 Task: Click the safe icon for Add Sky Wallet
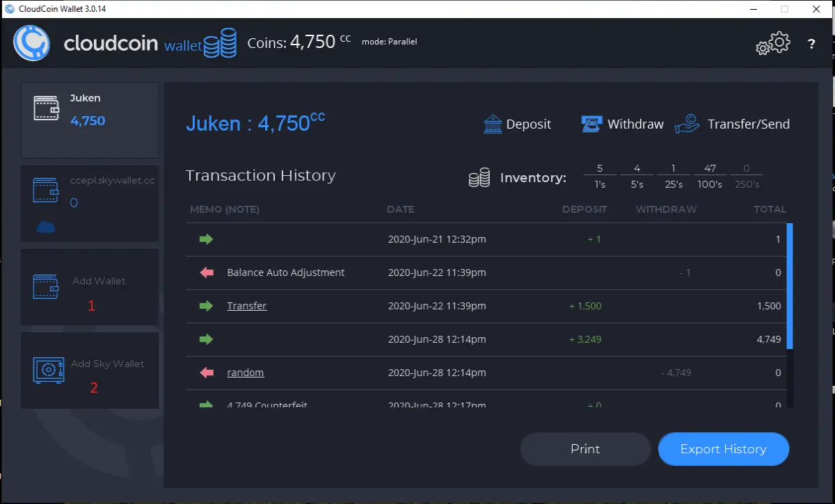[49, 370]
